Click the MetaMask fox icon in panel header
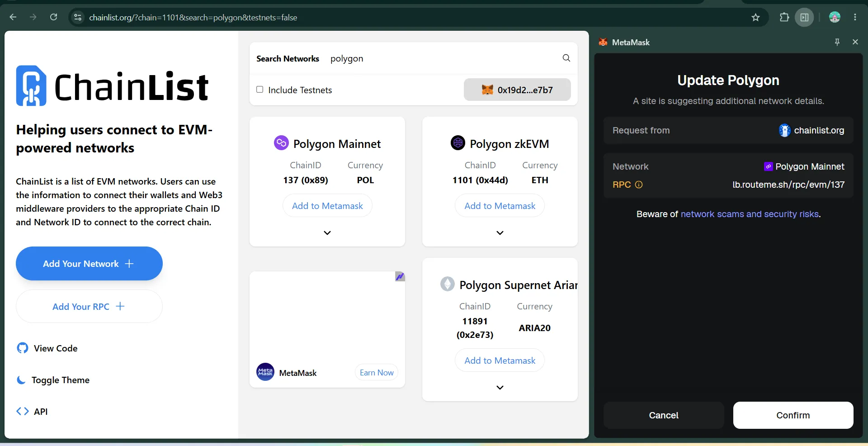This screenshot has width=868, height=446. (603, 42)
